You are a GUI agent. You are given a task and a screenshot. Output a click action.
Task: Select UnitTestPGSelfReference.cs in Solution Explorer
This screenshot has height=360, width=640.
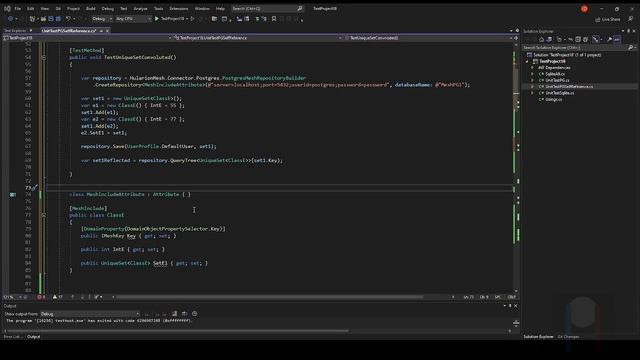(569, 87)
